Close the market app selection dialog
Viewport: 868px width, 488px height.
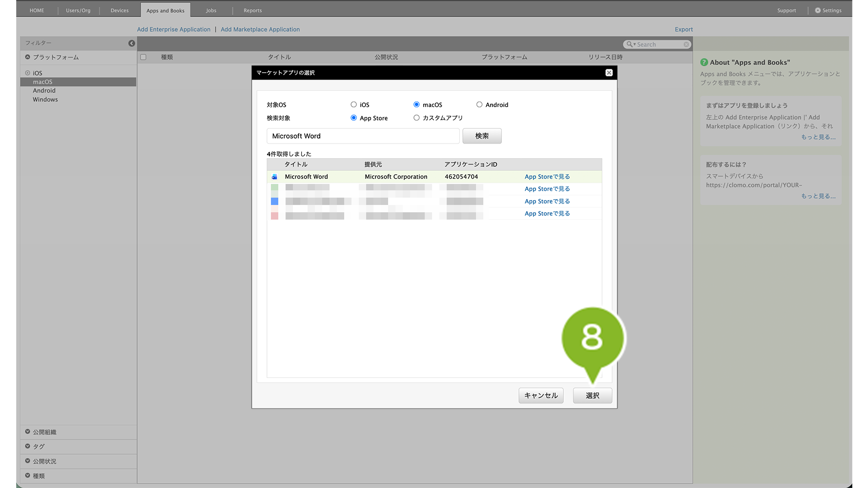click(x=609, y=73)
